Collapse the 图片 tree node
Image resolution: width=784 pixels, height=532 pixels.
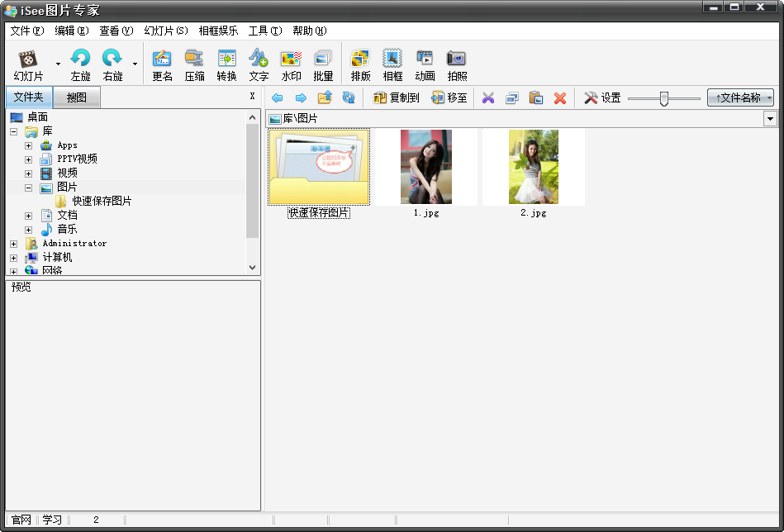pos(28,188)
